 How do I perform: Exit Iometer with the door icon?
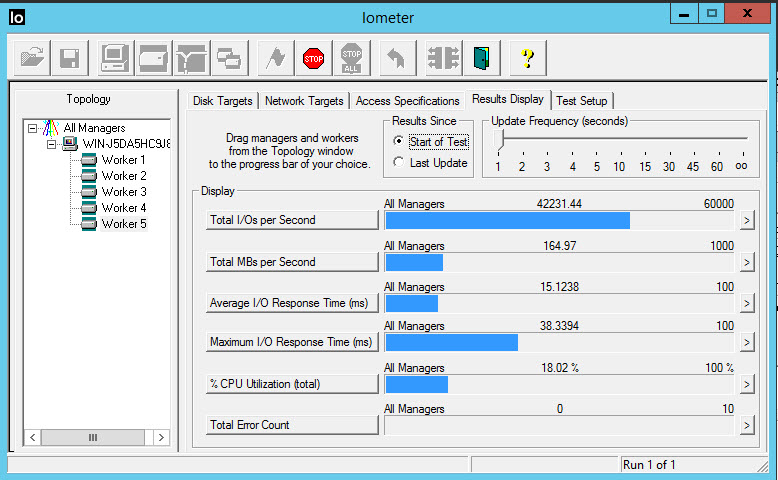(481, 58)
